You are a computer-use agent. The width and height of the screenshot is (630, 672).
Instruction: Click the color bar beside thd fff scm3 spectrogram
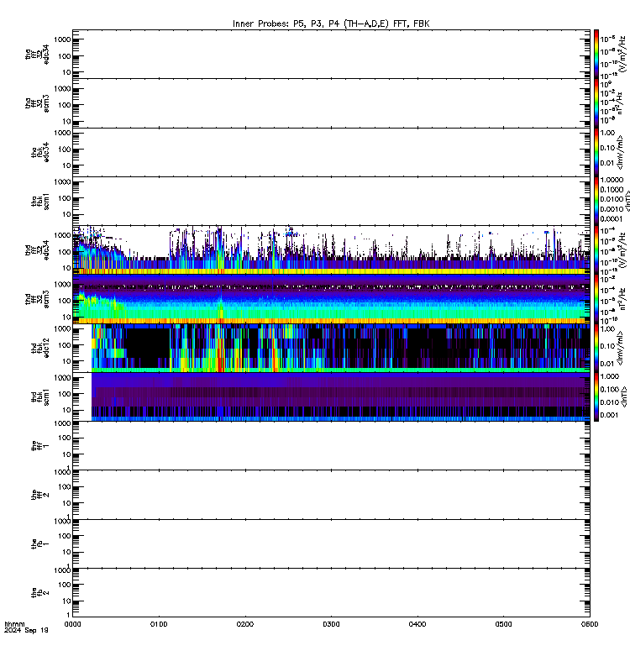click(596, 299)
